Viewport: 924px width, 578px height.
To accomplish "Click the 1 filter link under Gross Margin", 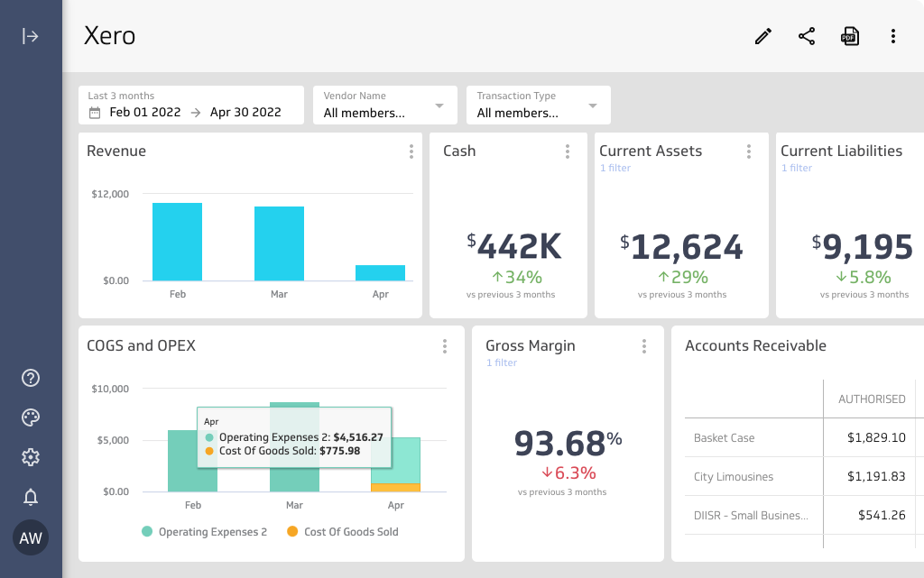I will 502,362.
